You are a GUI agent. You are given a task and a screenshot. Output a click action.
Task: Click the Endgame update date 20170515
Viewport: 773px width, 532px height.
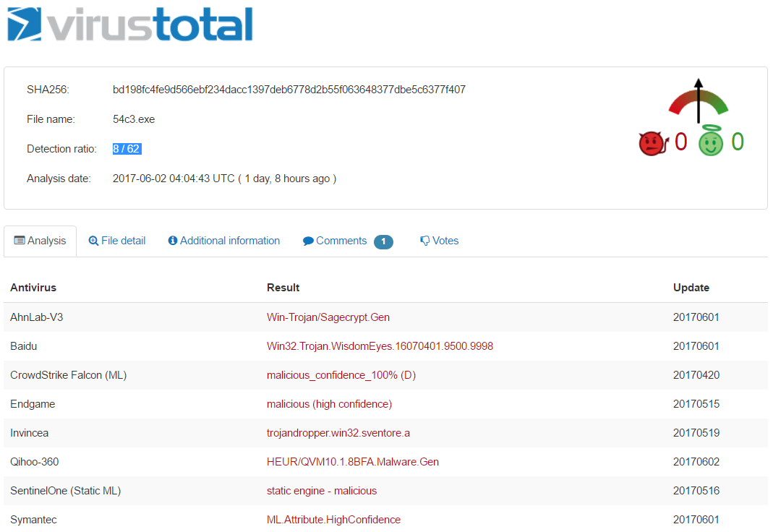point(696,404)
